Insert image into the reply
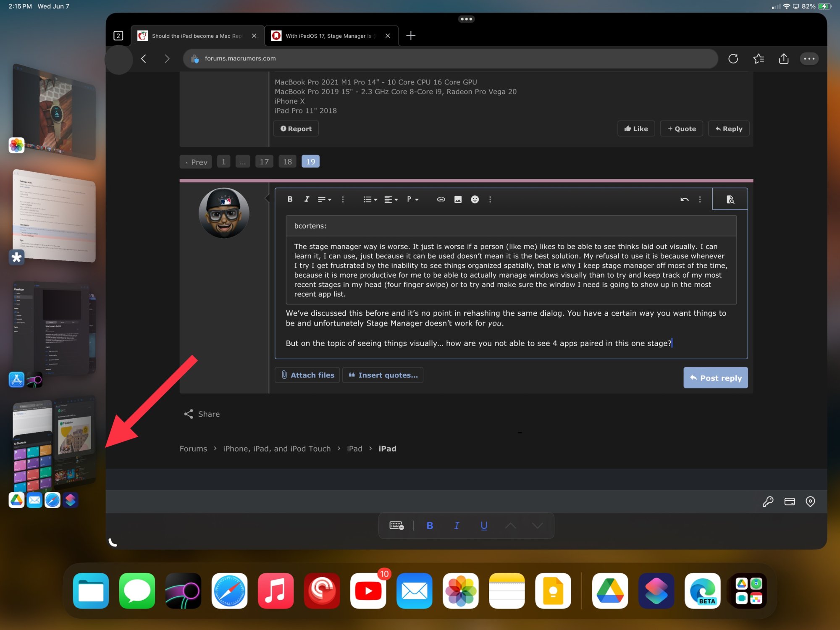Viewport: 840px width, 630px height. (x=458, y=199)
